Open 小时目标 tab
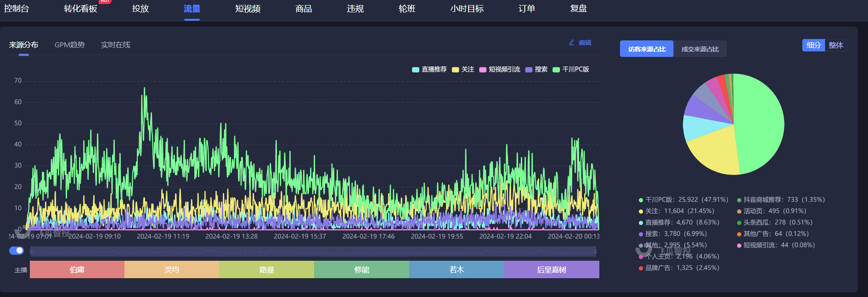This screenshot has height=297, width=868. 467,9
